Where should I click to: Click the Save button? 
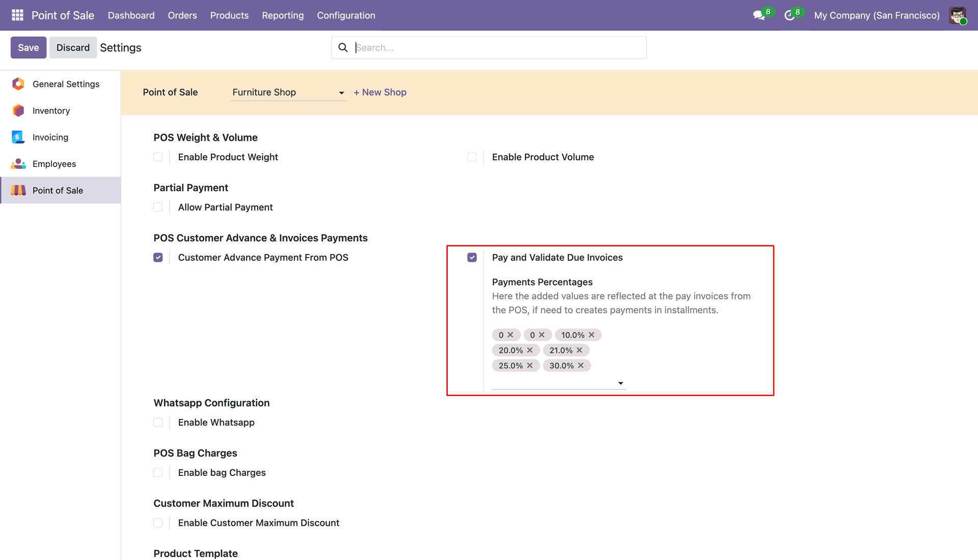pyautogui.click(x=29, y=47)
